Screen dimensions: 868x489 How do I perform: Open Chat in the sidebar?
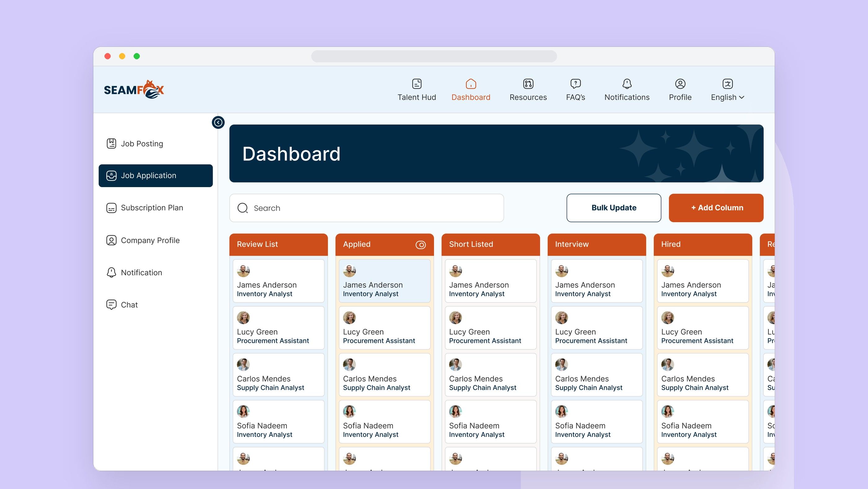[156, 304]
